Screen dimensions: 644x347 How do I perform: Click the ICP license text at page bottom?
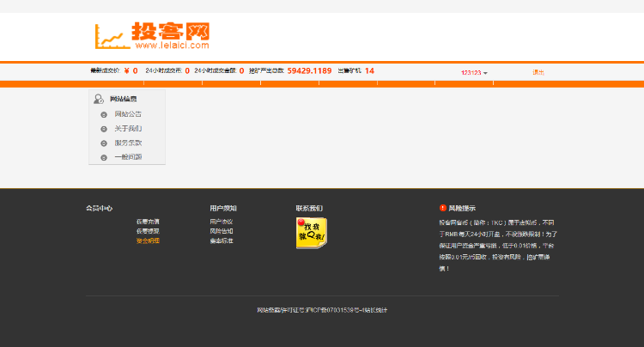point(322,310)
